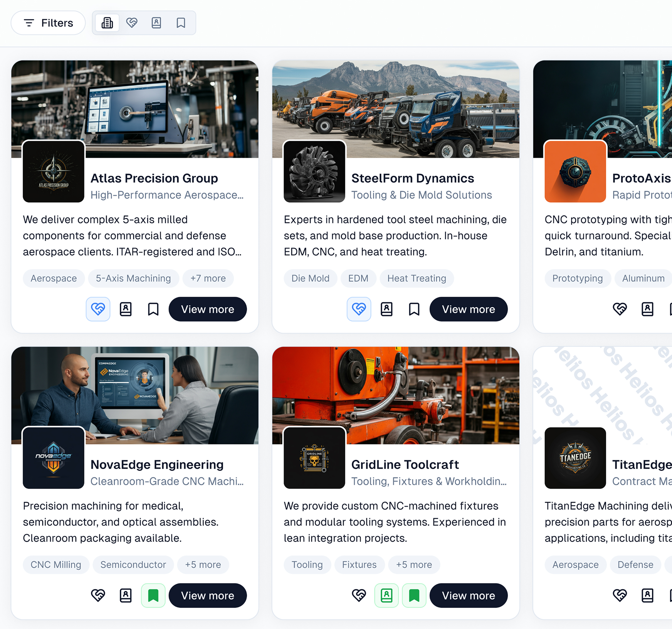View more about SteelForm Dynamics

tap(469, 309)
